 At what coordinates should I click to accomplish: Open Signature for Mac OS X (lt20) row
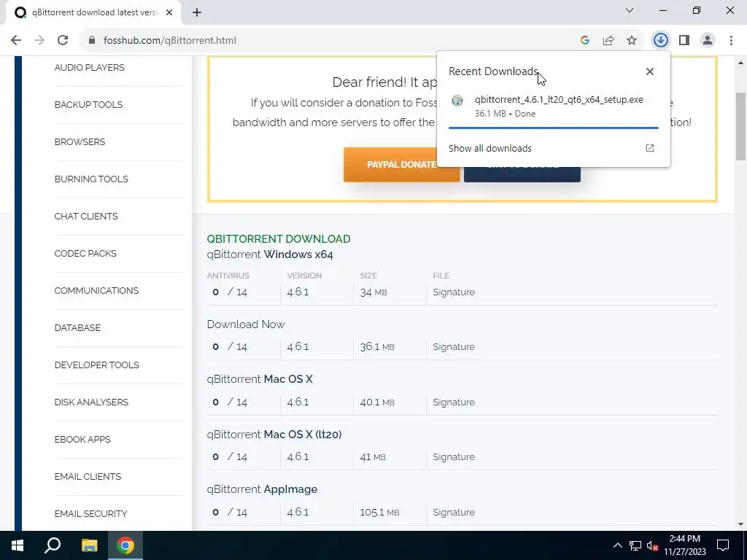point(454,456)
